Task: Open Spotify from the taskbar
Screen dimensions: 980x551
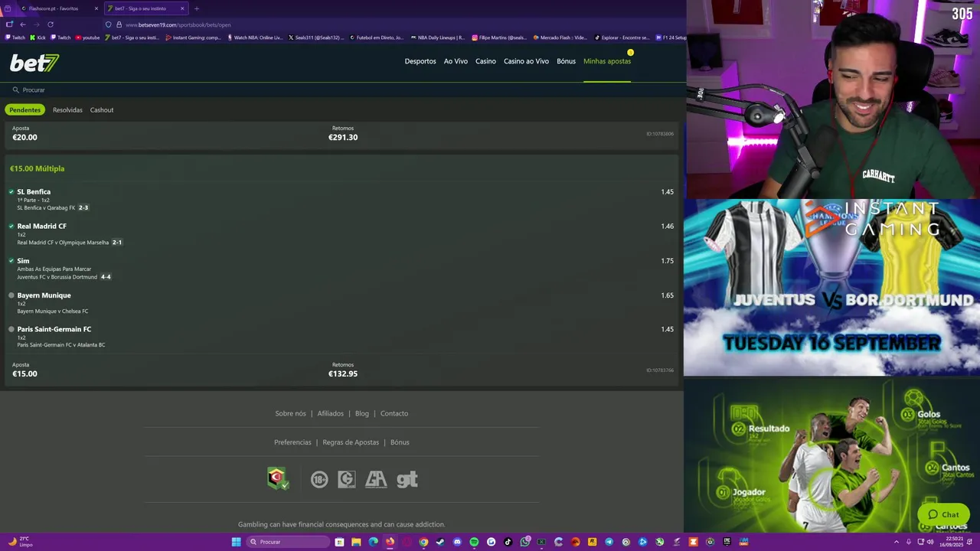Action: point(474,542)
